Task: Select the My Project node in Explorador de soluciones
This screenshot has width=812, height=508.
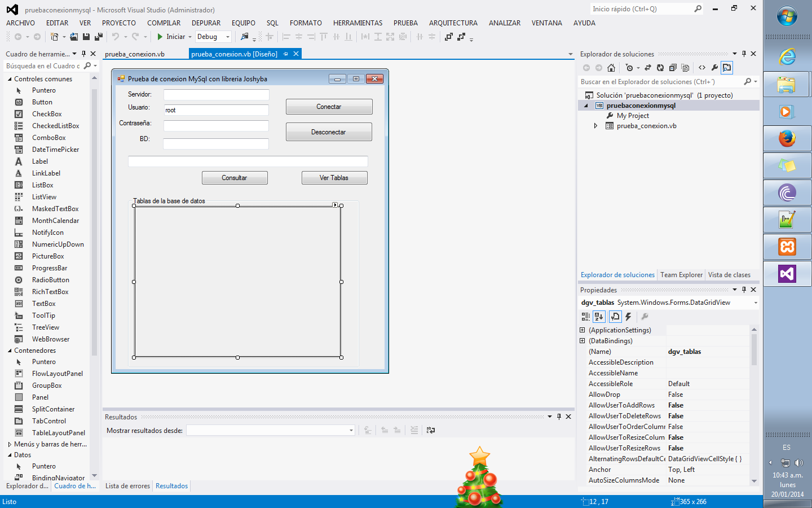Action: pos(633,116)
